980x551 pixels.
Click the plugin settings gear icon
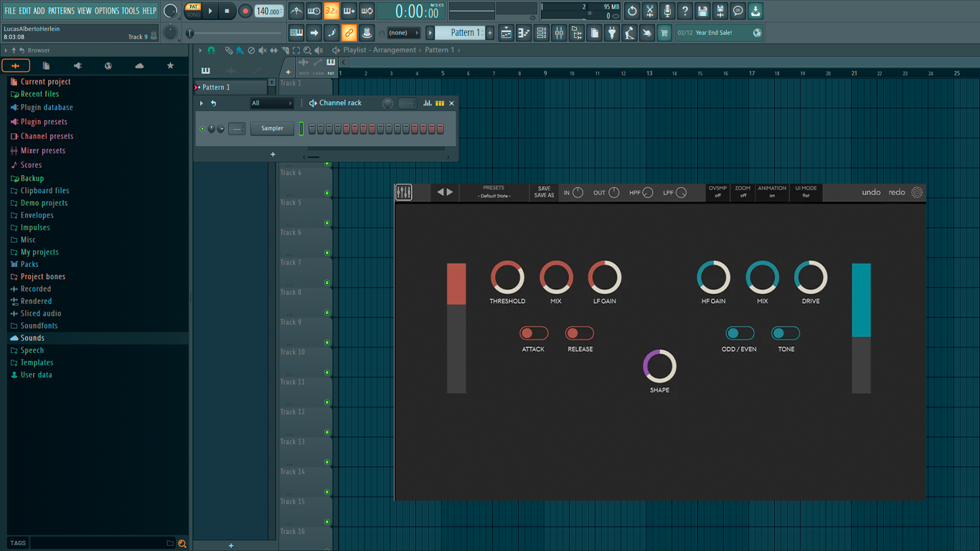coord(917,192)
